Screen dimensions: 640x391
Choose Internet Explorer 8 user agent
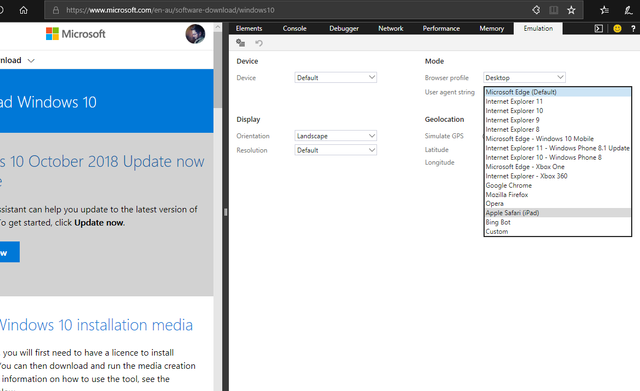click(x=558, y=129)
